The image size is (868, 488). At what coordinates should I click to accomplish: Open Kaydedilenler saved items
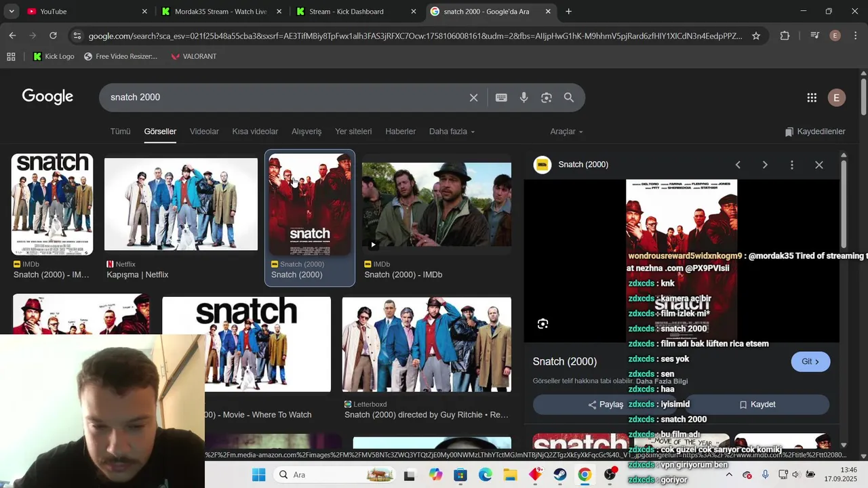[815, 131]
